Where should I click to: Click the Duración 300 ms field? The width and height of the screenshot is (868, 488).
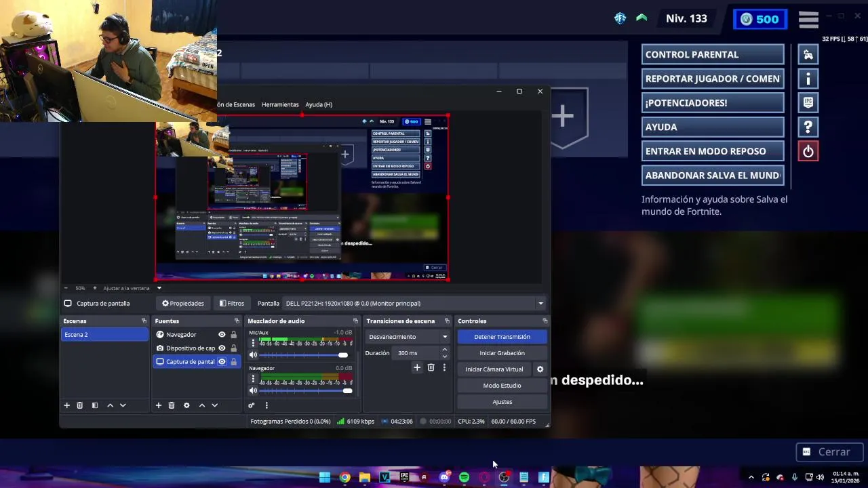pyautogui.click(x=416, y=353)
